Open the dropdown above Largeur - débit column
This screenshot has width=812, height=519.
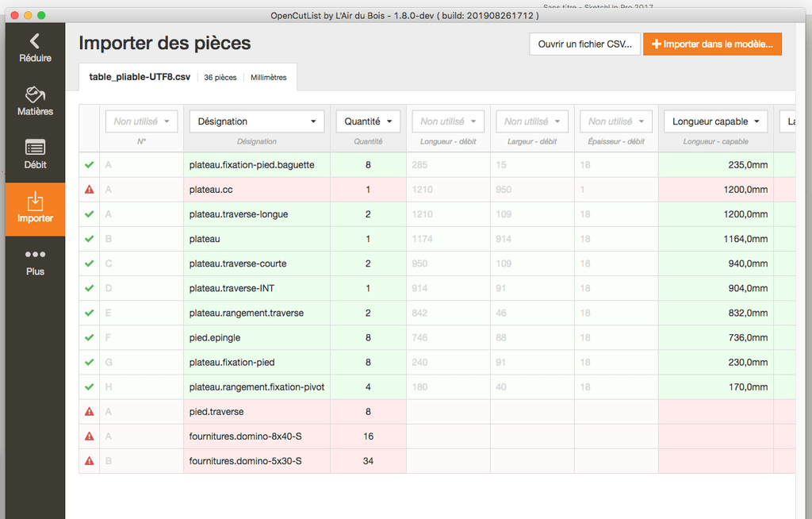532,121
